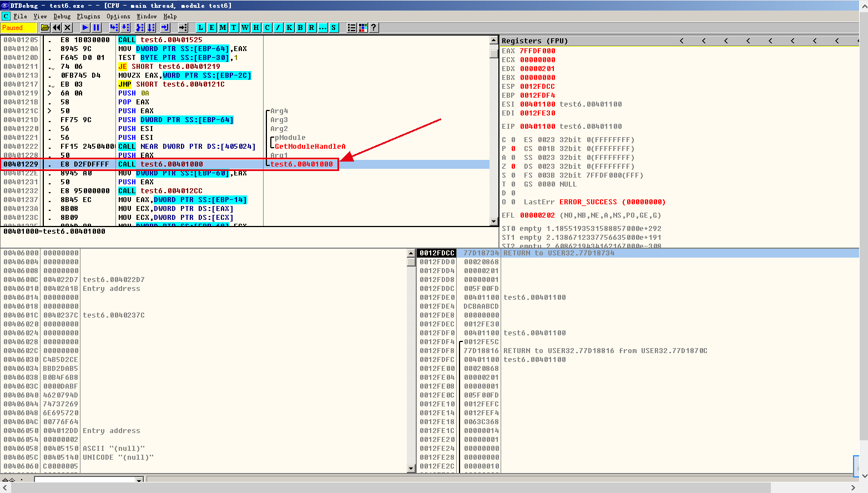The image size is (868, 493).
Task: Open the command bar dropdown arrow
Action: [x=139, y=480]
